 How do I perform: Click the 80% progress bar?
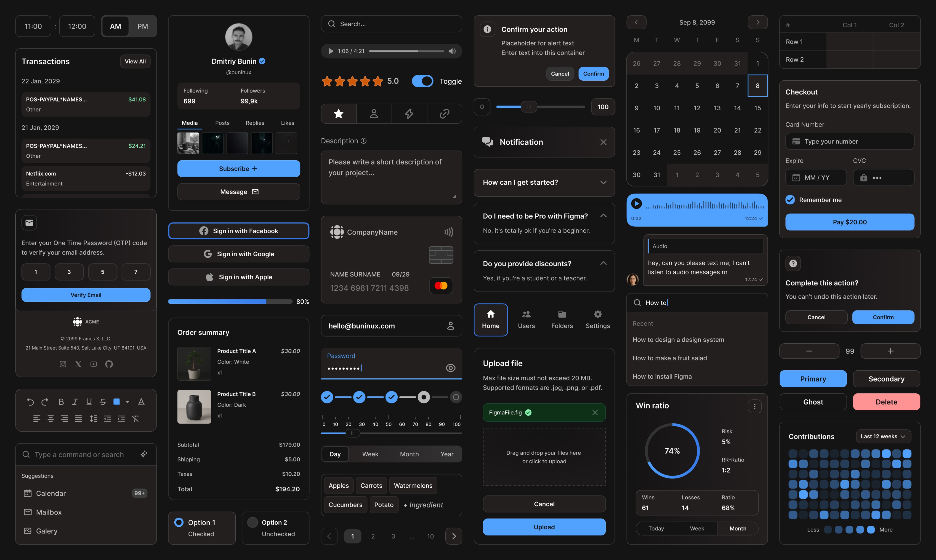(230, 302)
